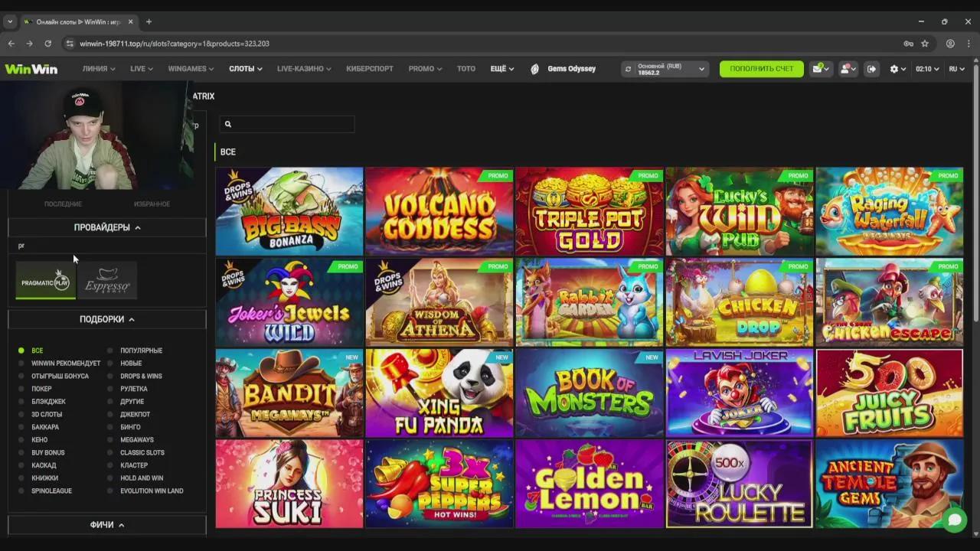Open the browser profile icon

click(x=950, y=44)
